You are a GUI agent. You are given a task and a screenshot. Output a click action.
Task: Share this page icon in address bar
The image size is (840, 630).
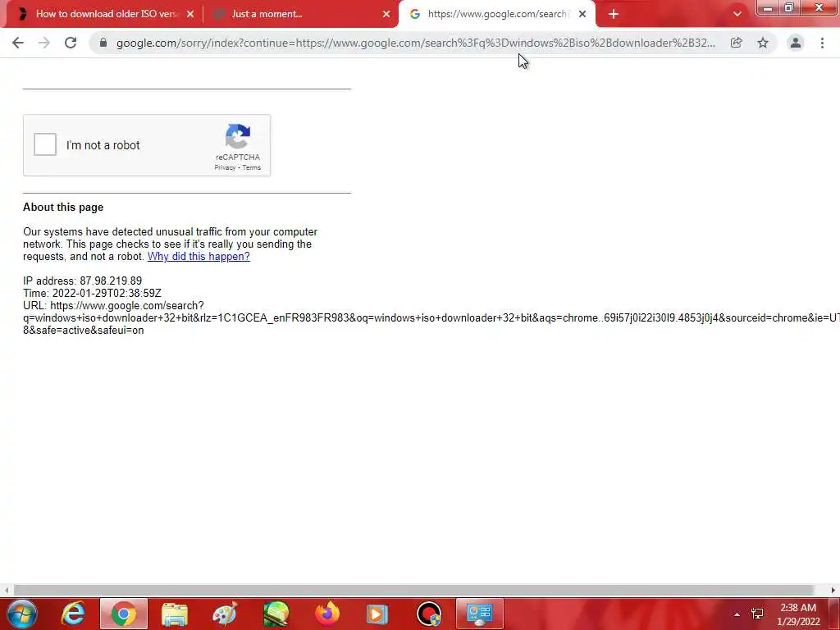pyautogui.click(x=737, y=43)
